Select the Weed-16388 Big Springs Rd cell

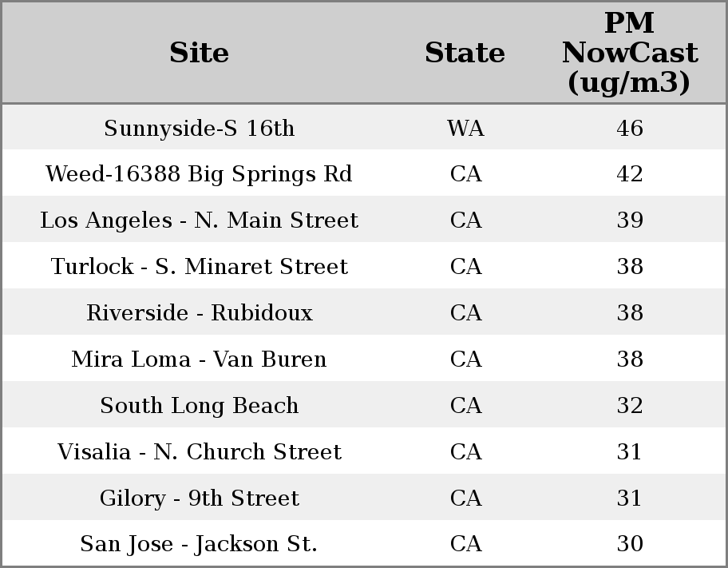(x=199, y=174)
